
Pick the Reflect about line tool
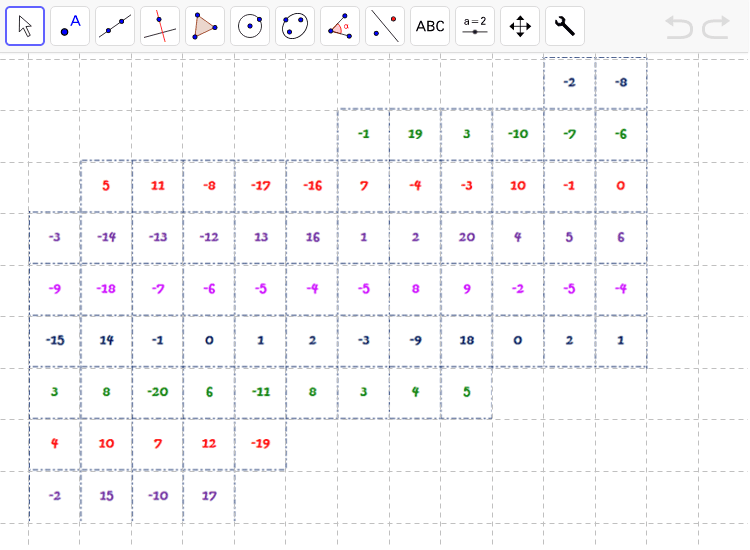click(385, 26)
